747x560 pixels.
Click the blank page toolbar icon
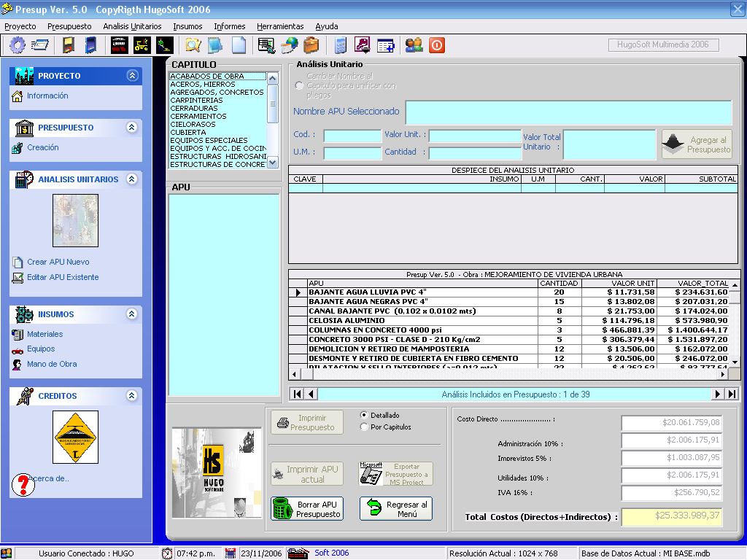[239, 45]
